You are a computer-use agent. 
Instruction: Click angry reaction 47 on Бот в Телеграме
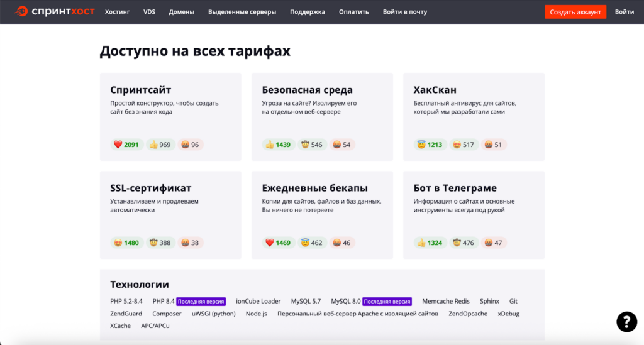[x=493, y=243]
